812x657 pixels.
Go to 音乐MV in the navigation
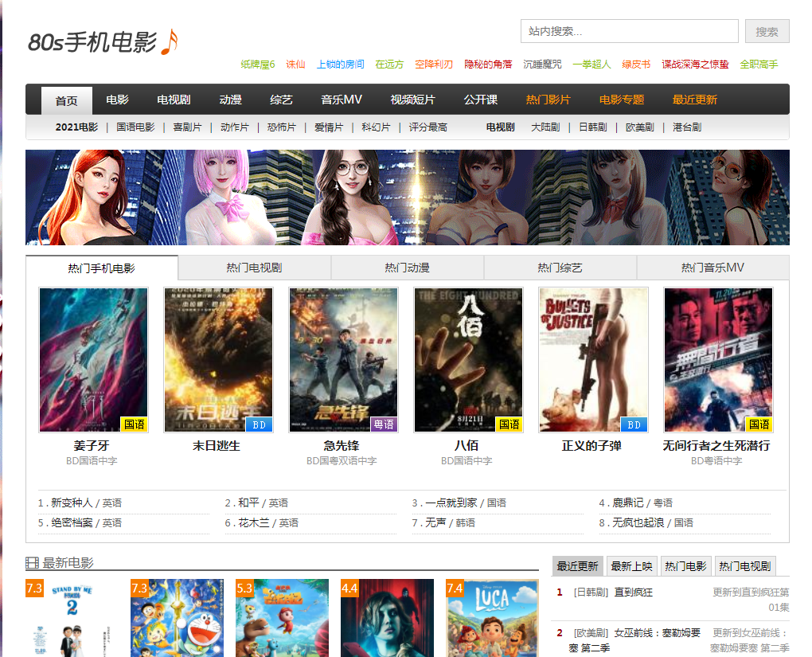coord(342,100)
